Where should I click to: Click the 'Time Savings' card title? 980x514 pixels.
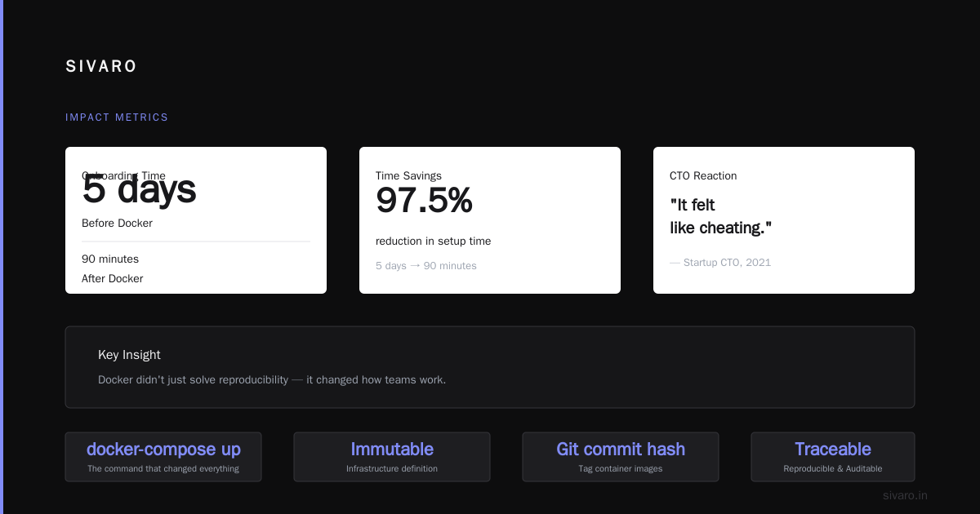point(408,175)
